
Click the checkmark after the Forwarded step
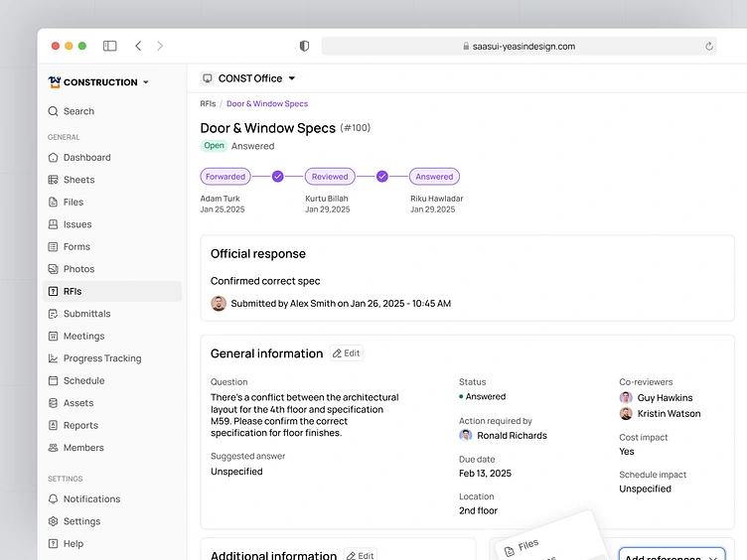coord(278,177)
